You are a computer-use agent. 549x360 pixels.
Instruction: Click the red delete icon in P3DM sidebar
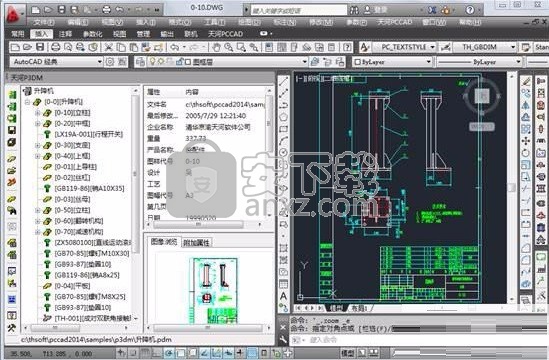pyautogui.click(x=12, y=182)
